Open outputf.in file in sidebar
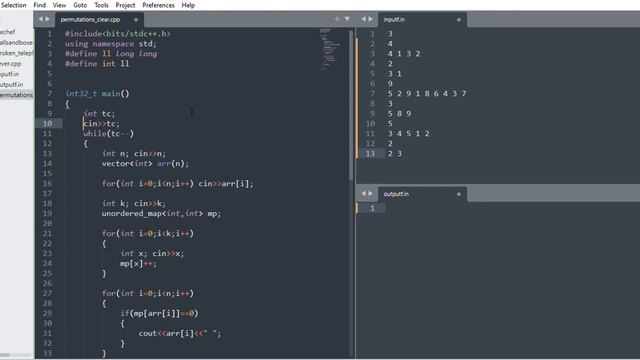This screenshot has width=640, height=360. tap(11, 85)
